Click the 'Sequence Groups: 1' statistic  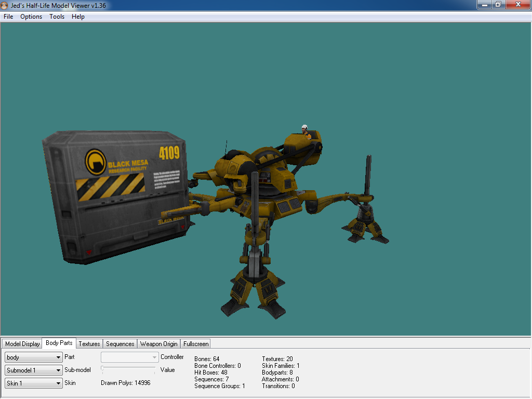[x=220, y=386]
